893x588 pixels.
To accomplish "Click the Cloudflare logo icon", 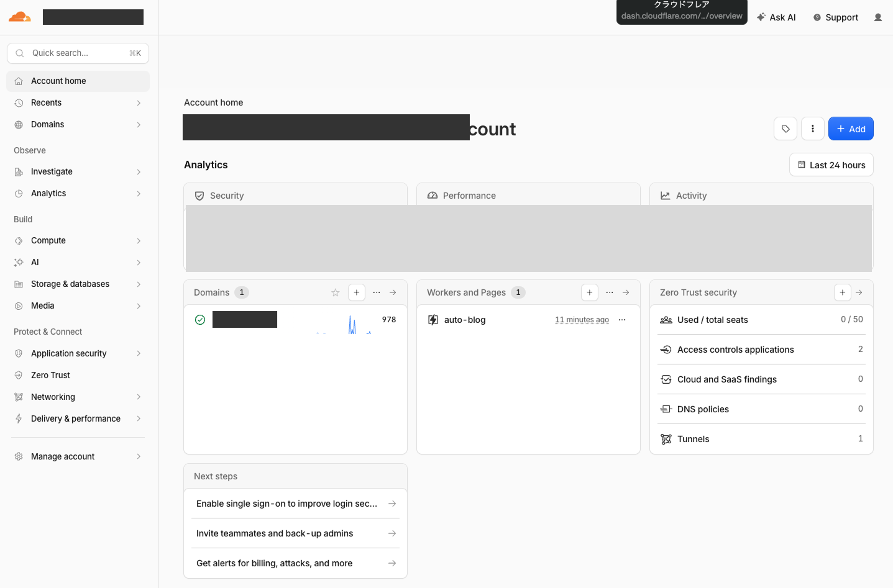I will (x=20, y=17).
